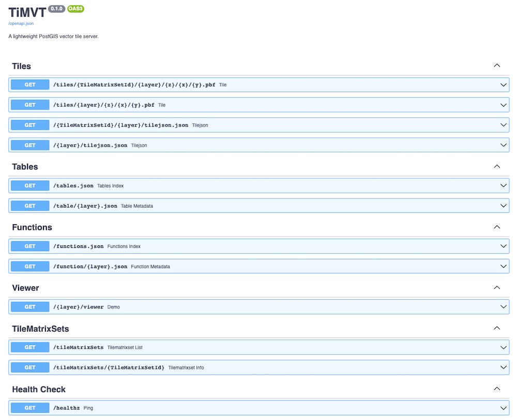This screenshot has width=517, height=420.
Task: Expand arrow for /functions.json endpoint
Action: (x=504, y=246)
